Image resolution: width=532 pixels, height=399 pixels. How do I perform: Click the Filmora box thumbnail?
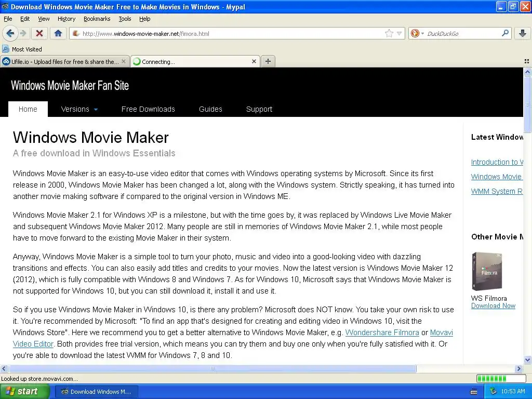coord(487,271)
